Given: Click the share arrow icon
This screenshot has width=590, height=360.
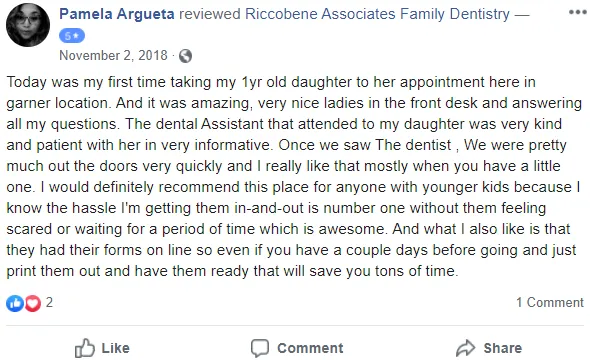Looking at the screenshot, I should point(465,348).
